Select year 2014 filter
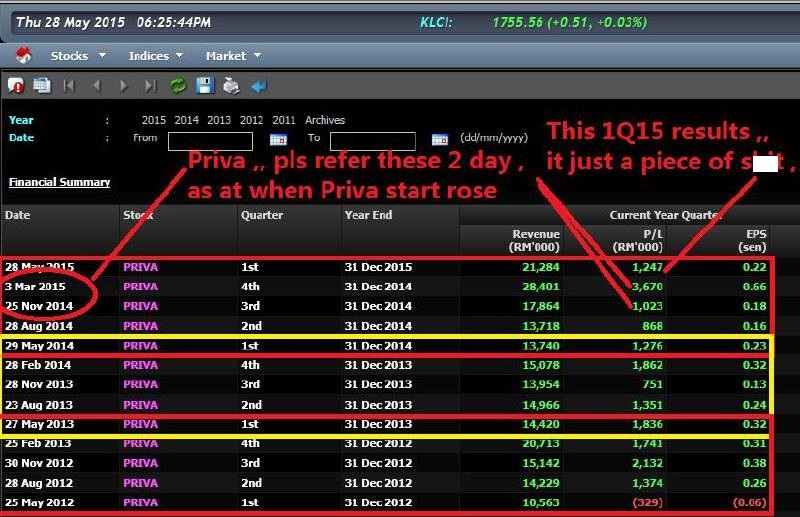Screen dimensions: 800x517 (x=186, y=120)
